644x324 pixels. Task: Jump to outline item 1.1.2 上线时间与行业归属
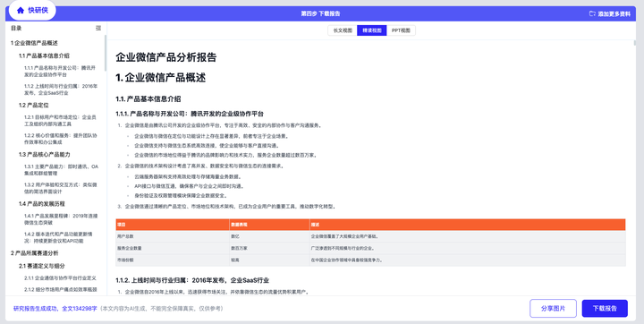pos(61,90)
